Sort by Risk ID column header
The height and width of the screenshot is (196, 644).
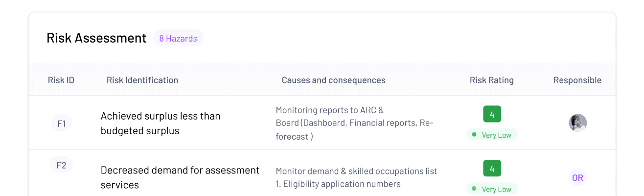coord(61,80)
